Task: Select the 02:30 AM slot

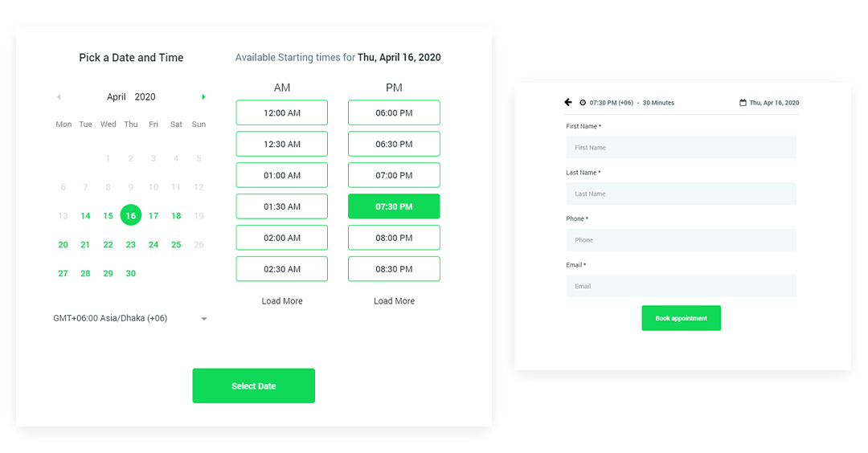Action: click(x=281, y=269)
